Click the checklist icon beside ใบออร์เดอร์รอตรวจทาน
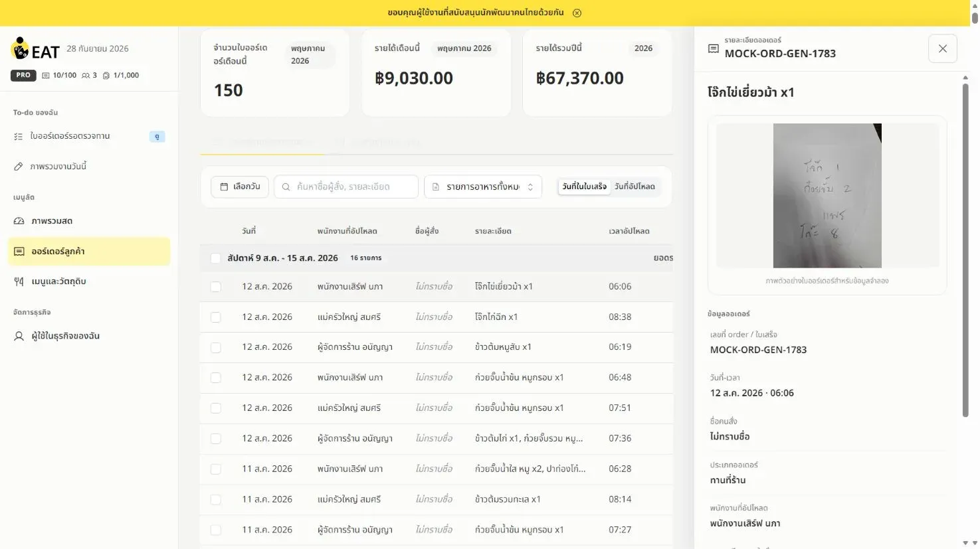Screen dimensions: 980x549 19,136
